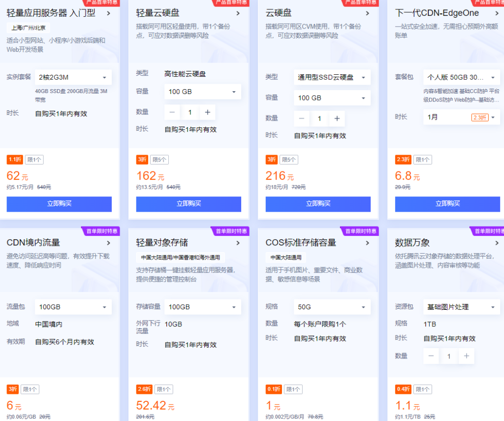Click 中国大陆通用/中国香港和海外通用 tag
Screen dimensions: 504x421
[x=181, y=258]
